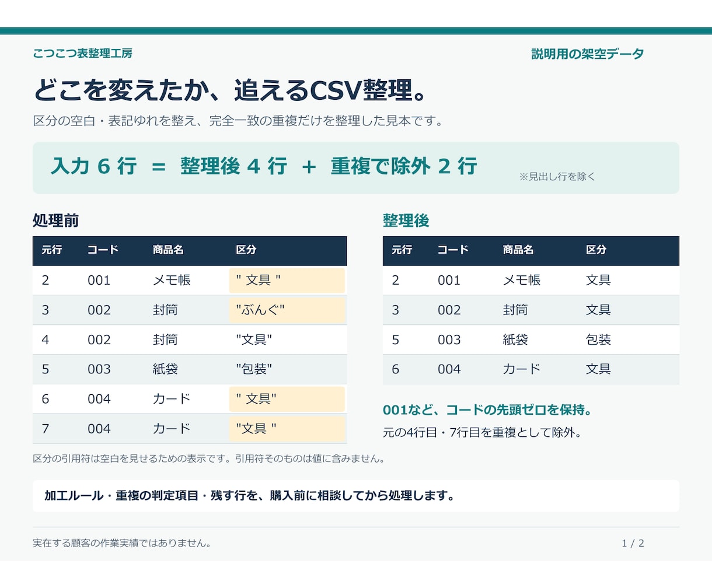
Task: Click the 重複で除外 2 行 text
Action: point(404,166)
